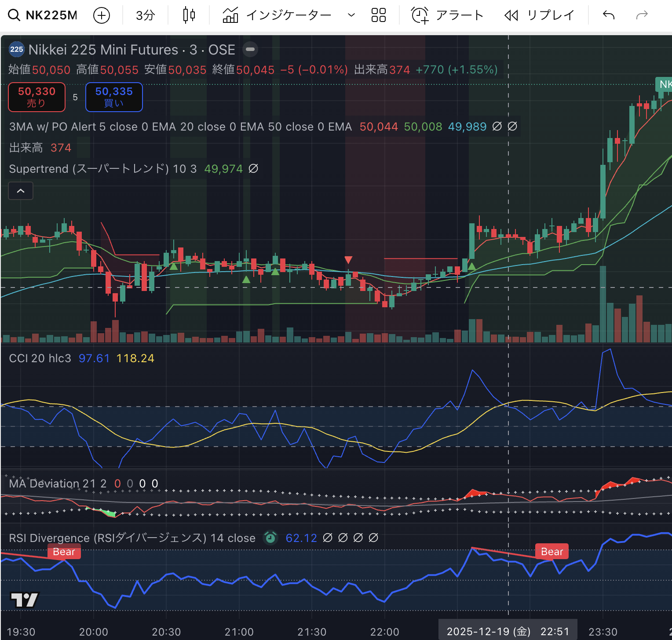Open the インジケーター indicators menu
This screenshot has width=672, height=640.
[x=278, y=15]
